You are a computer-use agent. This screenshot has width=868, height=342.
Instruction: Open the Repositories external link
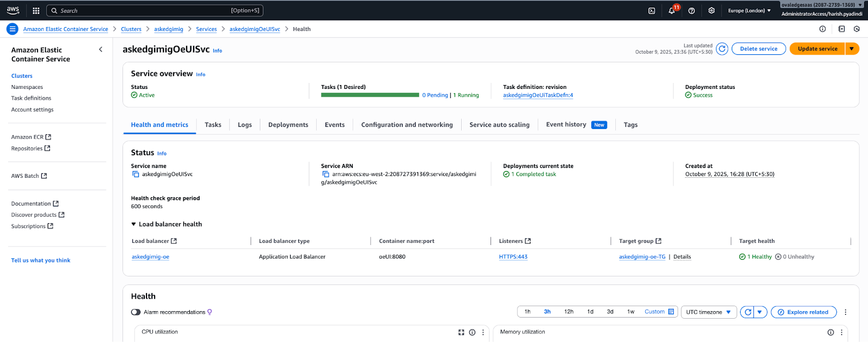30,149
